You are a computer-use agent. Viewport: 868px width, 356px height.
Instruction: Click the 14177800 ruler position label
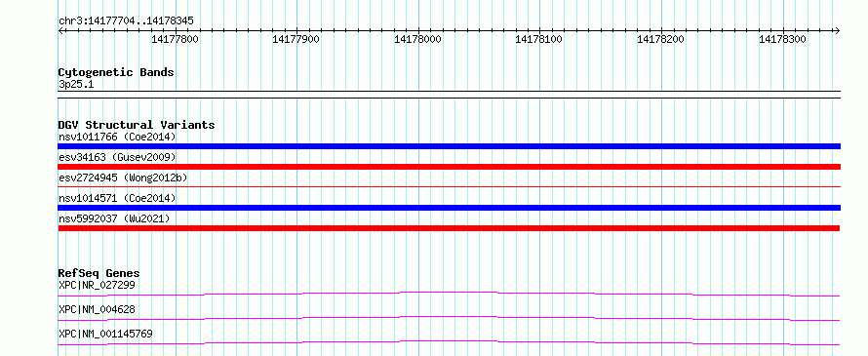175,40
